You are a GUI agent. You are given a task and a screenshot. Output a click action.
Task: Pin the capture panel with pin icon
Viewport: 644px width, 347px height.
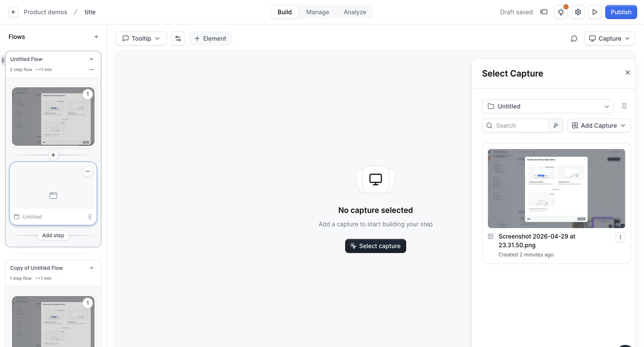coord(624,106)
